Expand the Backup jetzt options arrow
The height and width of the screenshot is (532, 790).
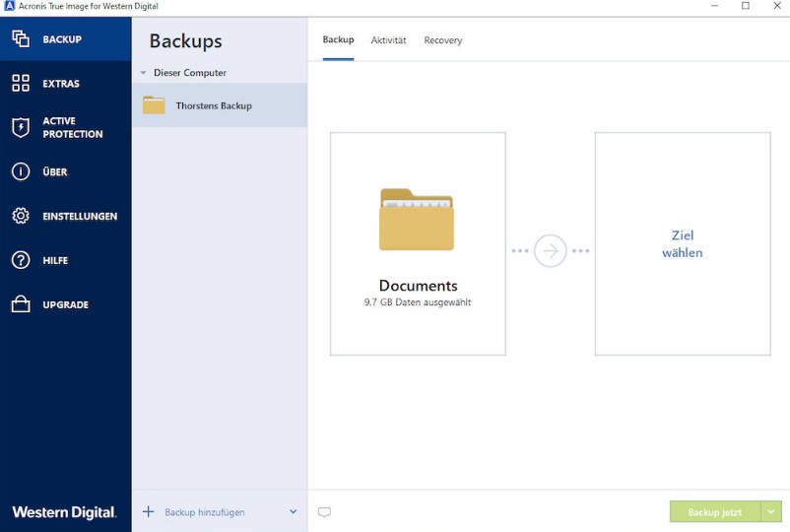coord(771,512)
